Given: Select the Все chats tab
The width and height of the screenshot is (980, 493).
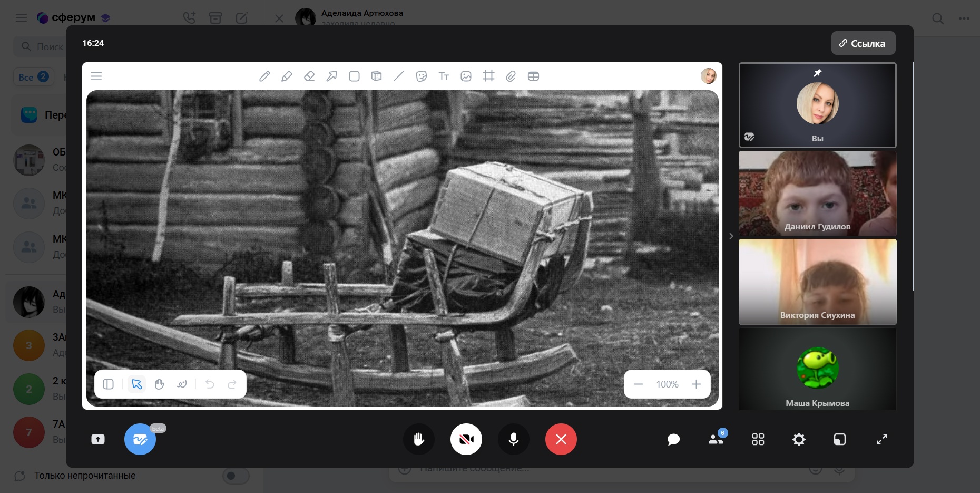Looking at the screenshot, I should [34, 77].
